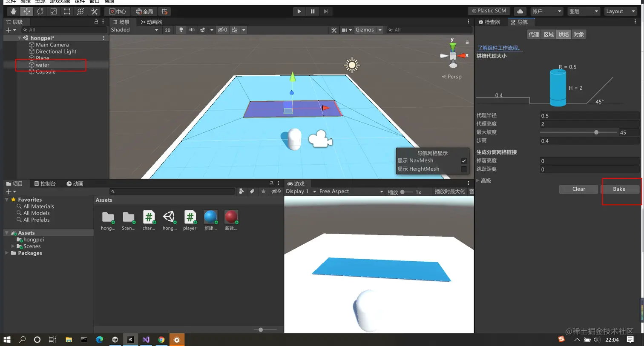Open the Layout dropdown
The width and height of the screenshot is (644, 346).
[x=621, y=11]
